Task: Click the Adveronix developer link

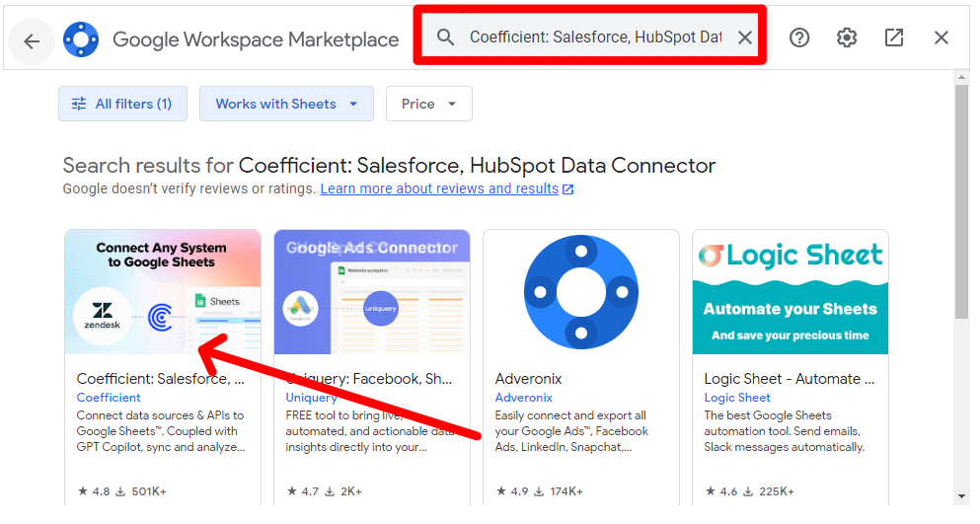Action: [x=524, y=398]
